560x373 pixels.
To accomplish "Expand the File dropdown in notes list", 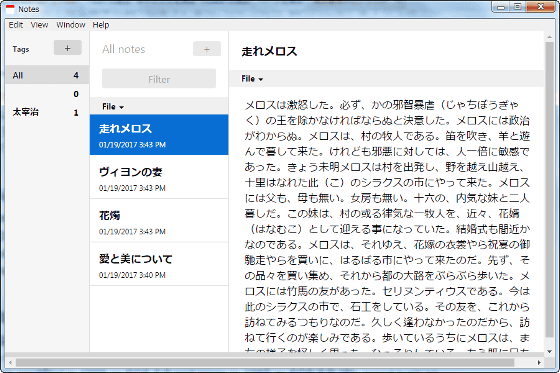I will (113, 106).
